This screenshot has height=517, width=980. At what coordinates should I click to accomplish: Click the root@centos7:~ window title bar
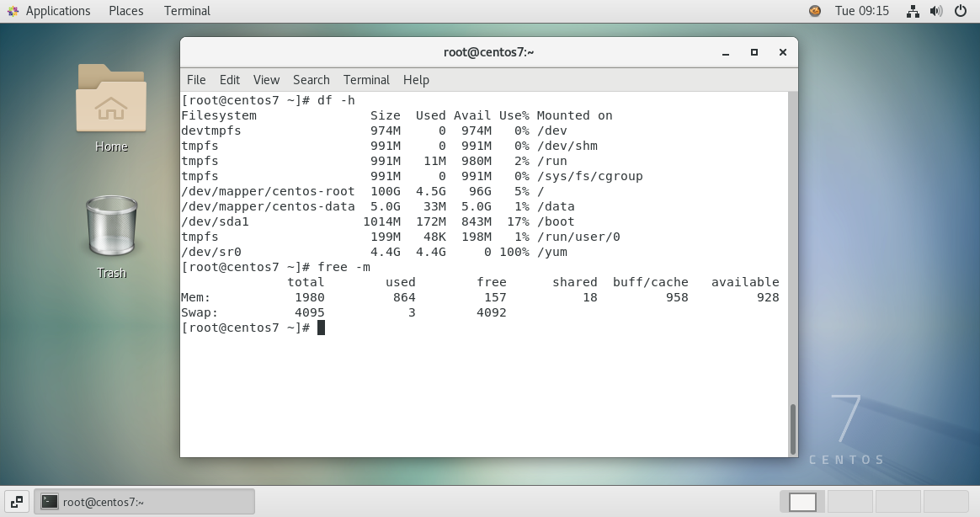pyautogui.click(x=489, y=52)
